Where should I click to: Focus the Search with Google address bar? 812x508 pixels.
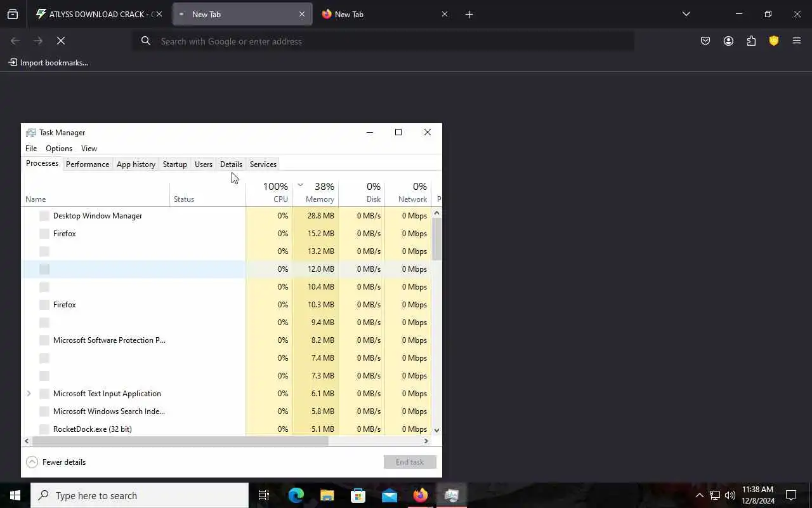[384, 41]
